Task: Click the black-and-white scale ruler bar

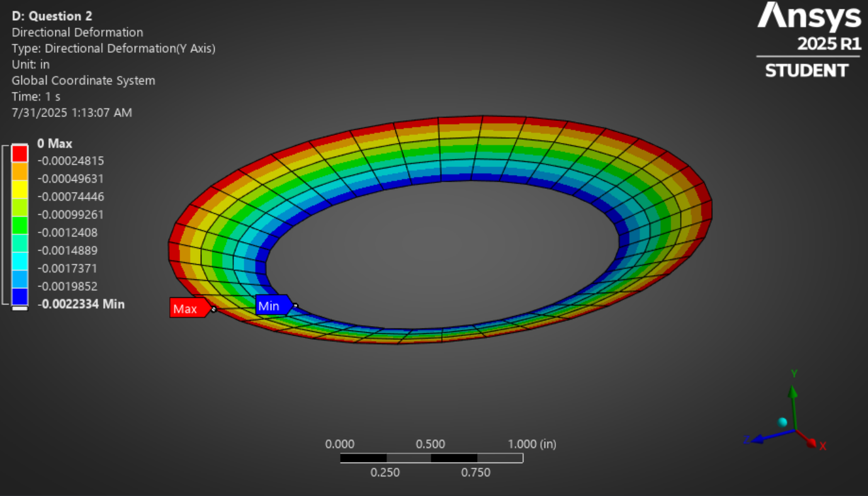Action: pyautogui.click(x=431, y=458)
